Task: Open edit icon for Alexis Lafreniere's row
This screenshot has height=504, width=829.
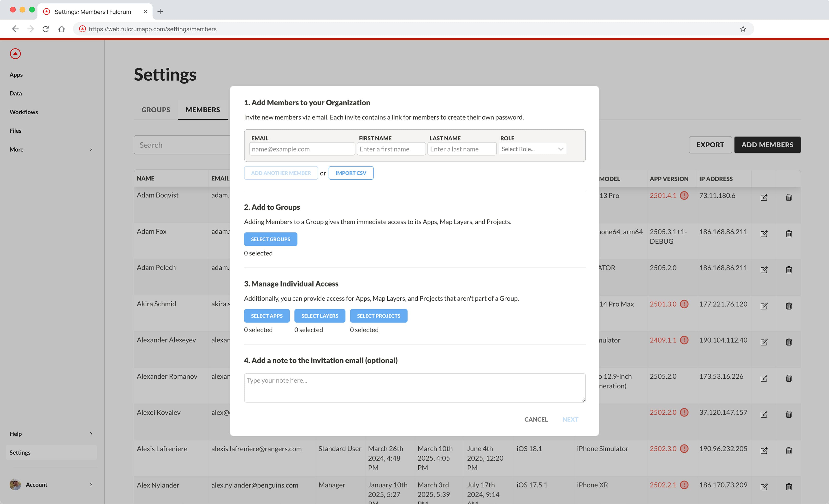Action: tap(764, 451)
